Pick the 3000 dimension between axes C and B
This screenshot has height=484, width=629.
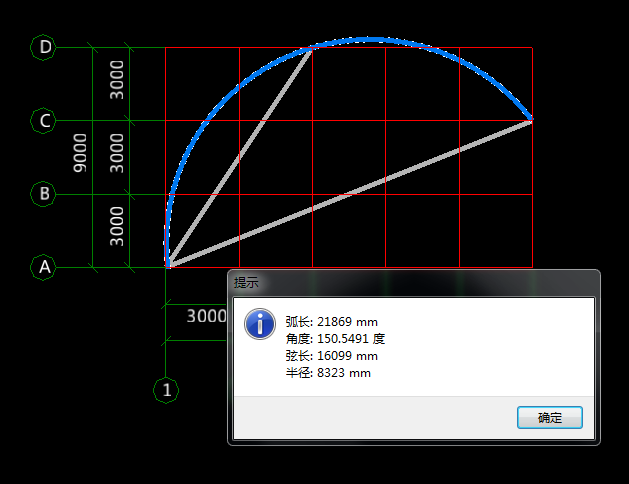(118, 155)
